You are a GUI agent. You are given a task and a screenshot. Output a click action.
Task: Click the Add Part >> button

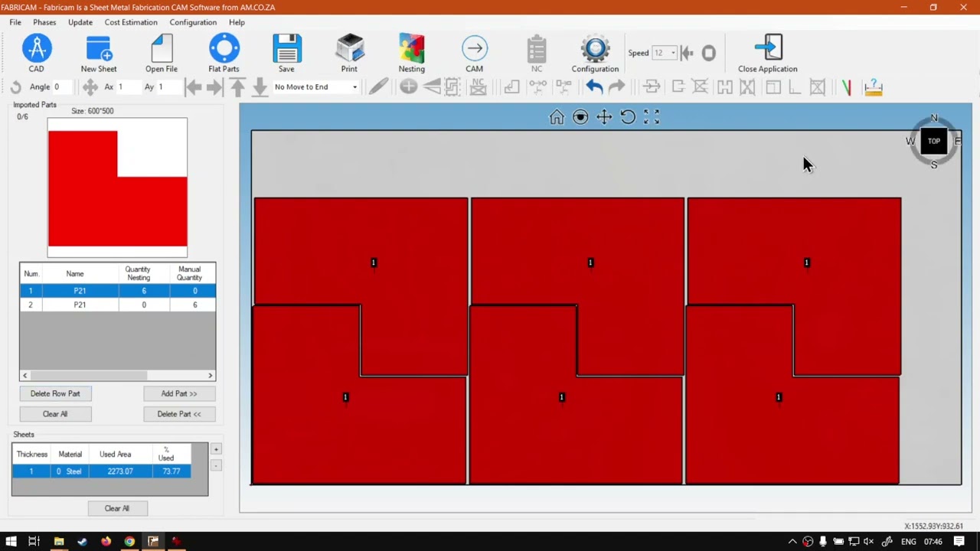(179, 393)
